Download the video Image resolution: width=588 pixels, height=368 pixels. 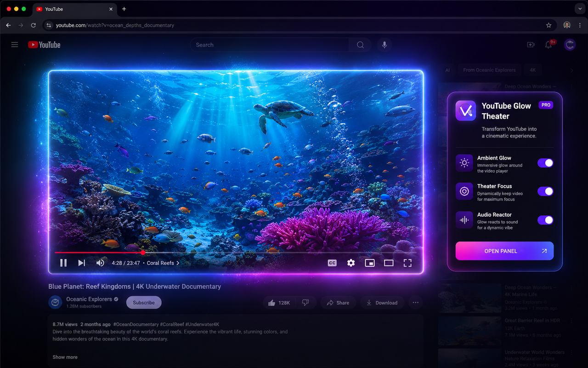click(382, 303)
